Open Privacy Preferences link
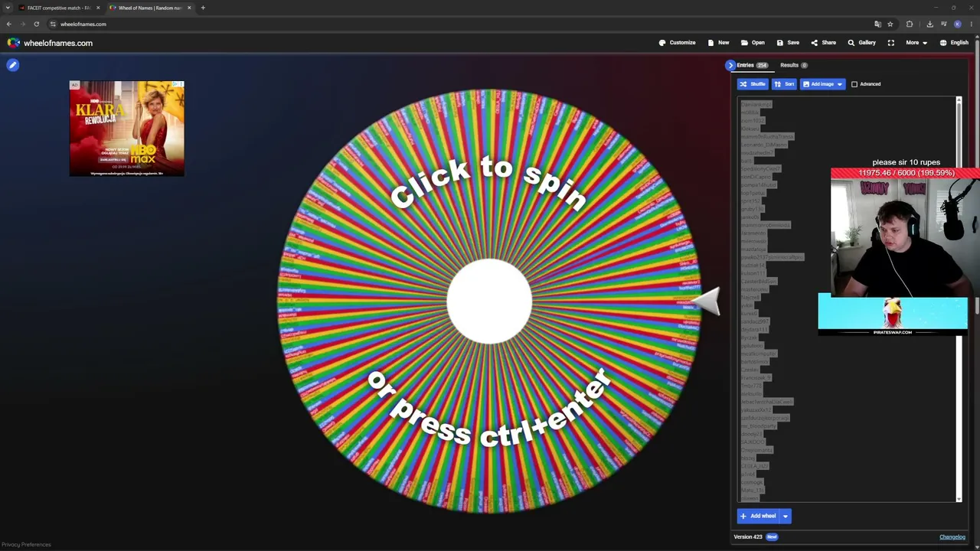The image size is (980, 551). click(26, 545)
